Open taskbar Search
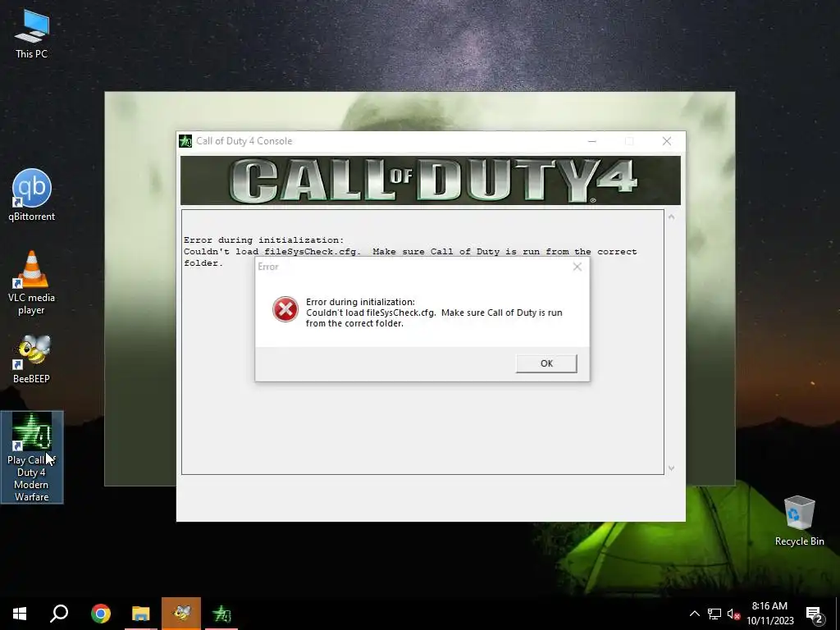The width and height of the screenshot is (840, 630). [59, 614]
